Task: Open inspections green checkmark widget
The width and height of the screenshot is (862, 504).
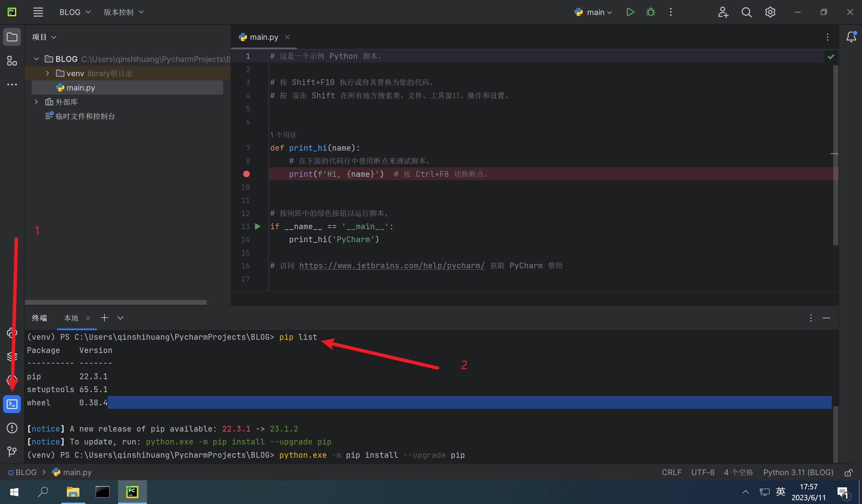Action: (x=830, y=57)
